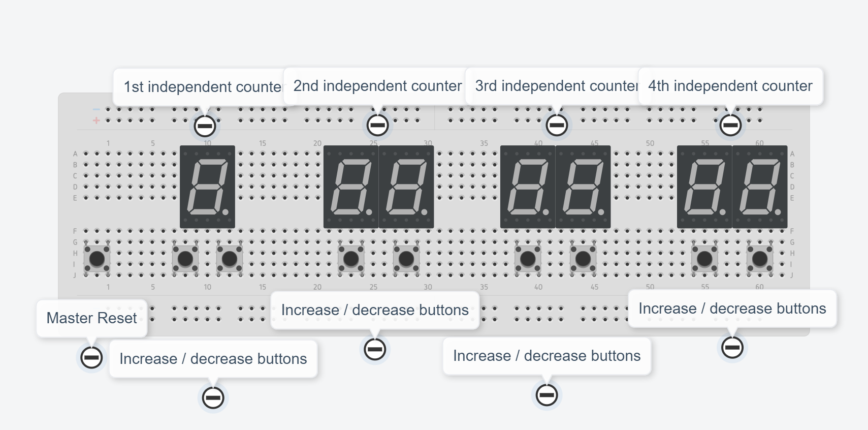Select the 2nd counter's tens-digit display
Screen dimensions: 868x430
click(x=351, y=187)
